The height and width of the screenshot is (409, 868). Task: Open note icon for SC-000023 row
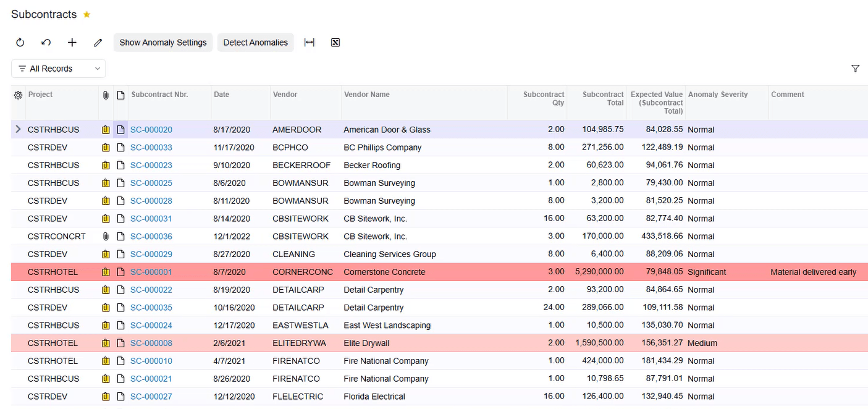tap(120, 166)
